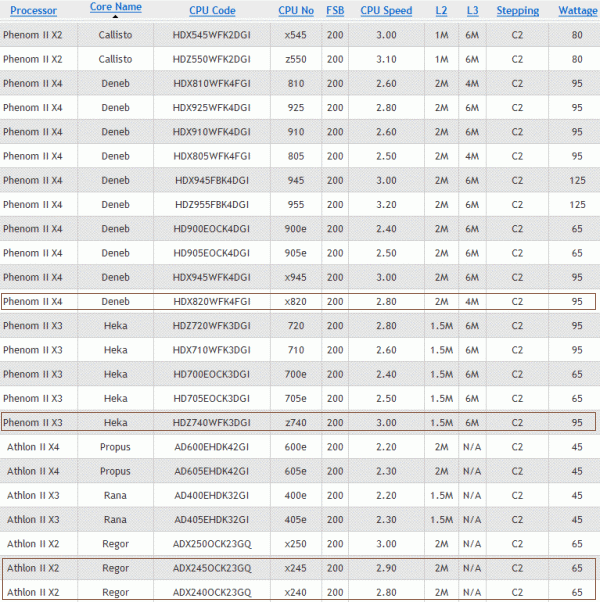
Task: Select CPU code HD905EOCK4DGI
Action: click(x=212, y=253)
